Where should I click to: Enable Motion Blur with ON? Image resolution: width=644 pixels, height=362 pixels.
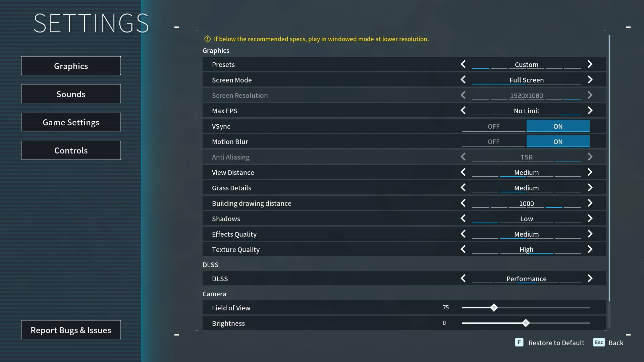(x=558, y=141)
